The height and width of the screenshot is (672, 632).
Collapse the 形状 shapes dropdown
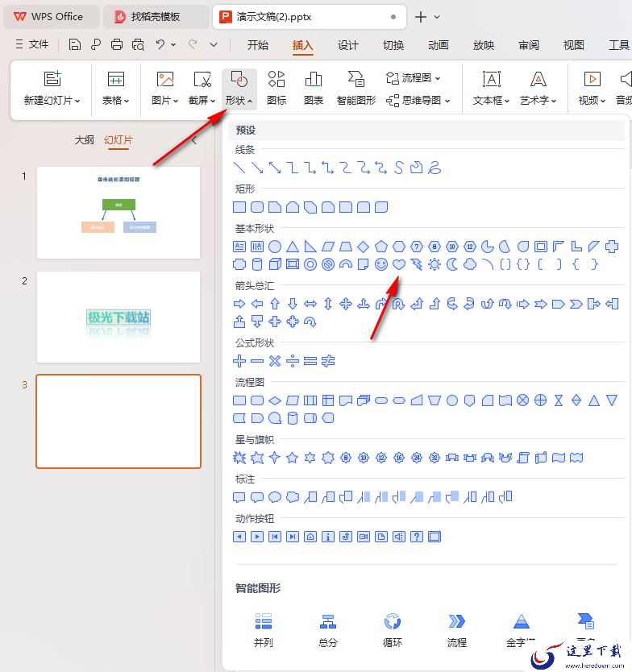click(x=239, y=89)
